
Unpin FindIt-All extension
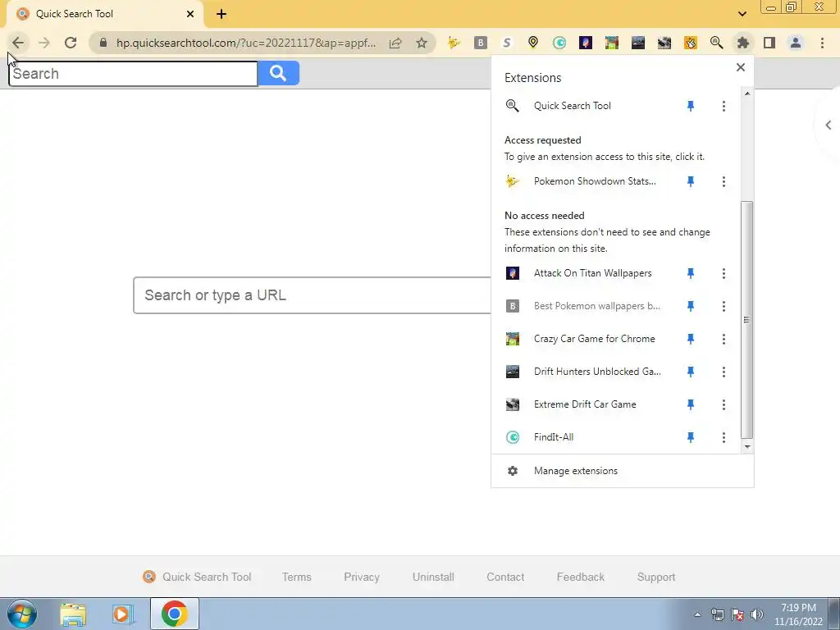[x=691, y=438]
